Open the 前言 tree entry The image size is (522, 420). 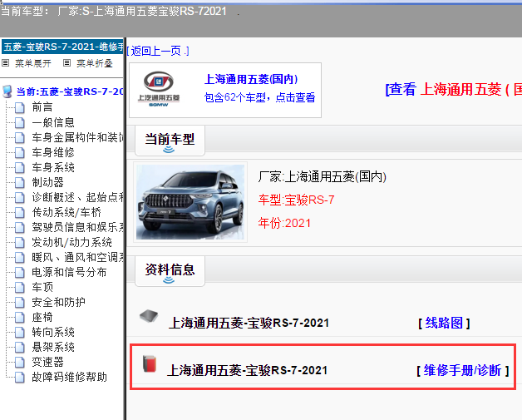pyautogui.click(x=42, y=107)
